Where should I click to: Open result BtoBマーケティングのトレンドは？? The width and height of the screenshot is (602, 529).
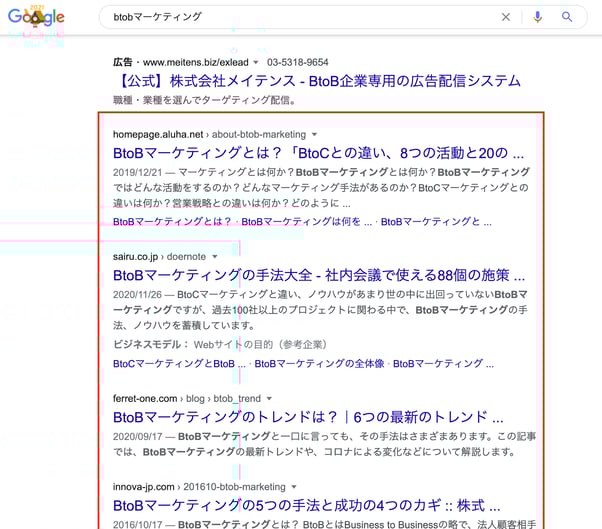308,417
